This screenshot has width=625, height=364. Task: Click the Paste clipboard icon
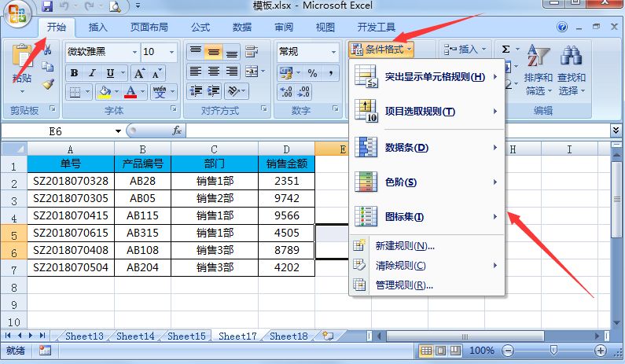(22, 56)
